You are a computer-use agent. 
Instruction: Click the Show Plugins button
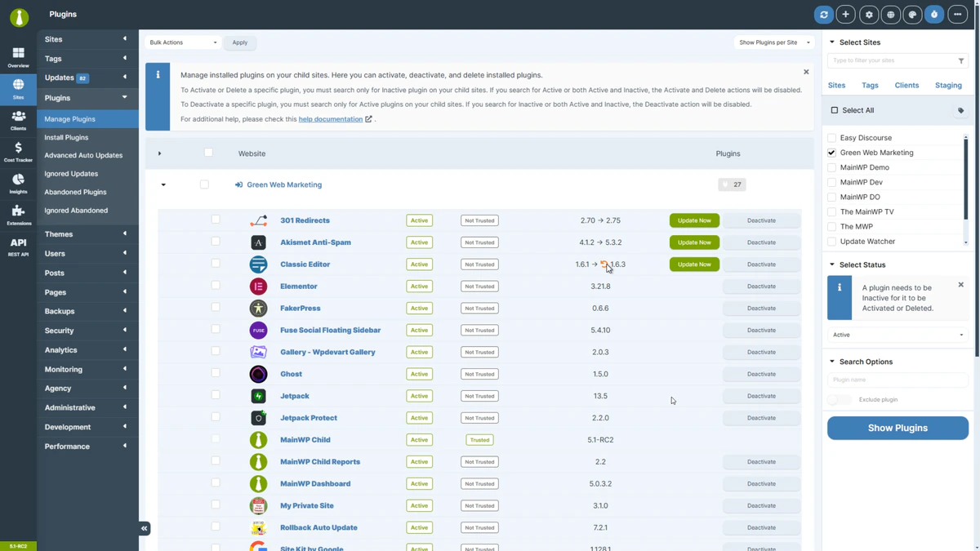pos(898,428)
